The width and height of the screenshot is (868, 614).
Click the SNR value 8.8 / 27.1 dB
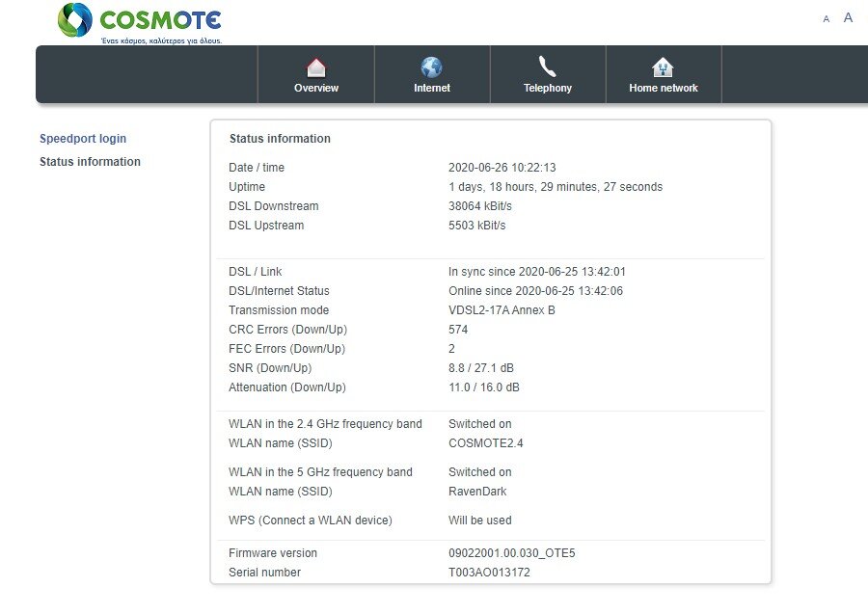[x=481, y=368]
